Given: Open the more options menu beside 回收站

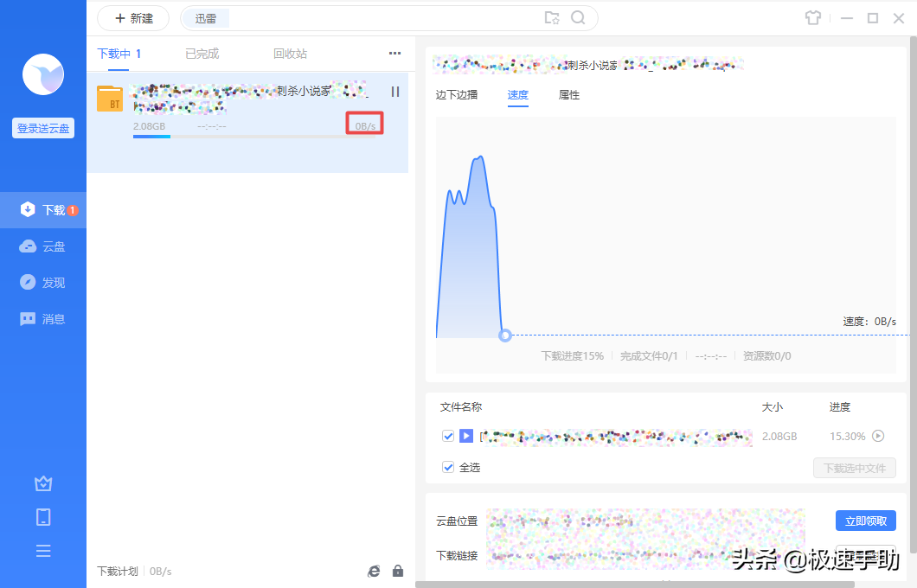Looking at the screenshot, I should 394,53.
